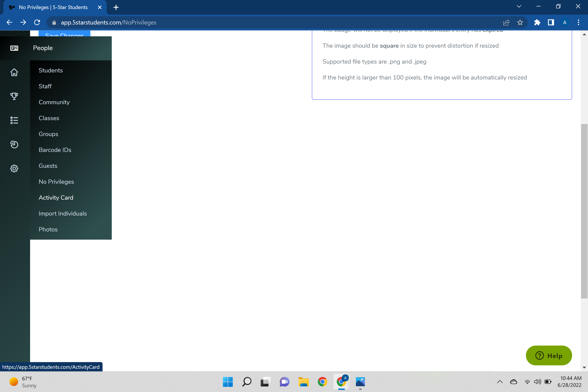Open Import Individuals menu item
This screenshot has width=588, height=392.
pos(63,213)
